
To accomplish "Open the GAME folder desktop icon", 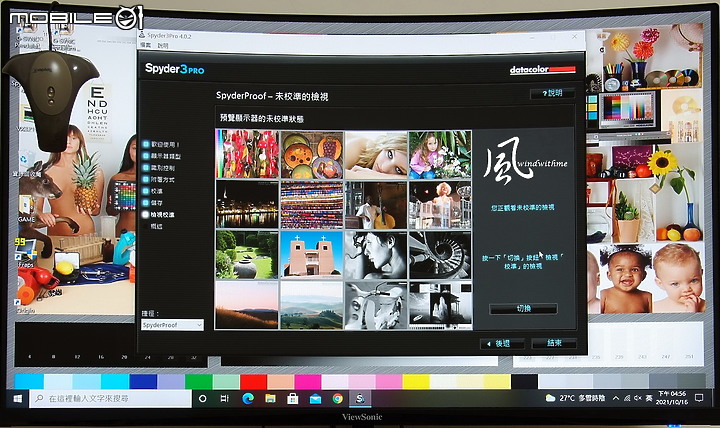I will (26, 209).
